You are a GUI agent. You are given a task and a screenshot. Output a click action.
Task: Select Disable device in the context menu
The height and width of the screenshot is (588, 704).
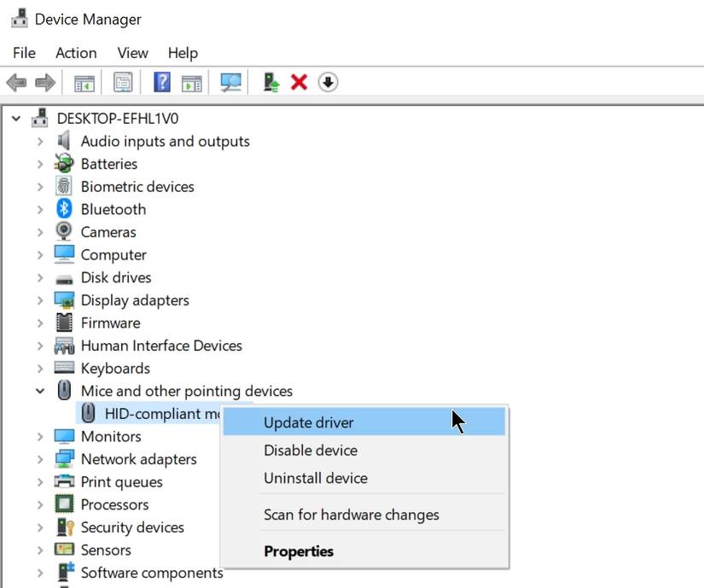coord(310,451)
